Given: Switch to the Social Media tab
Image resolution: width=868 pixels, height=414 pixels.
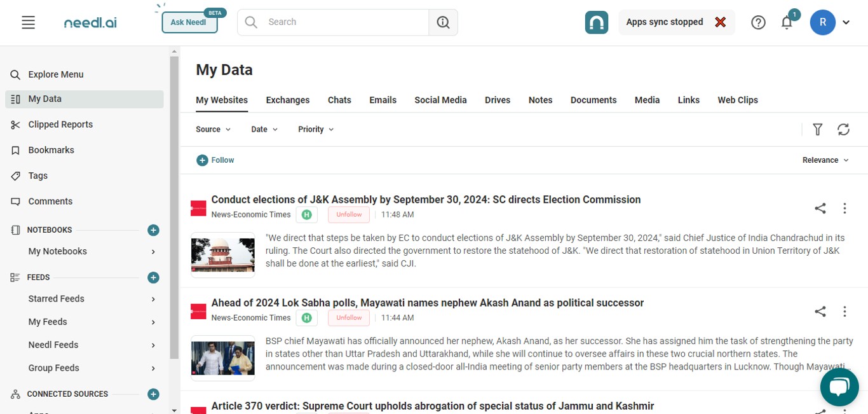Looking at the screenshot, I should coord(440,100).
